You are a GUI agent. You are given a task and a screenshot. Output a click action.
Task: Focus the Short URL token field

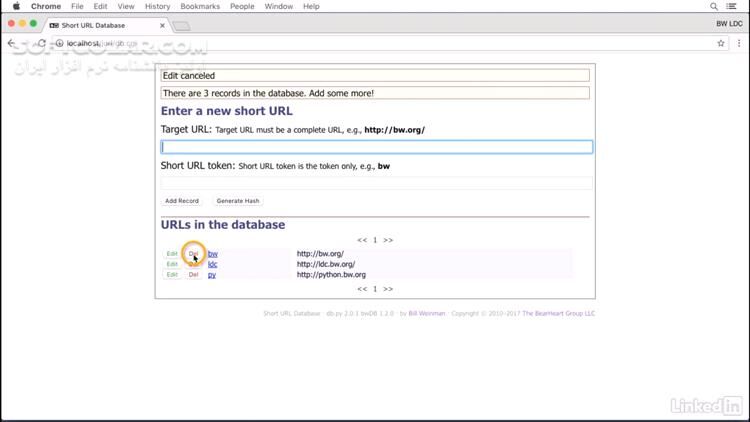[x=376, y=183]
